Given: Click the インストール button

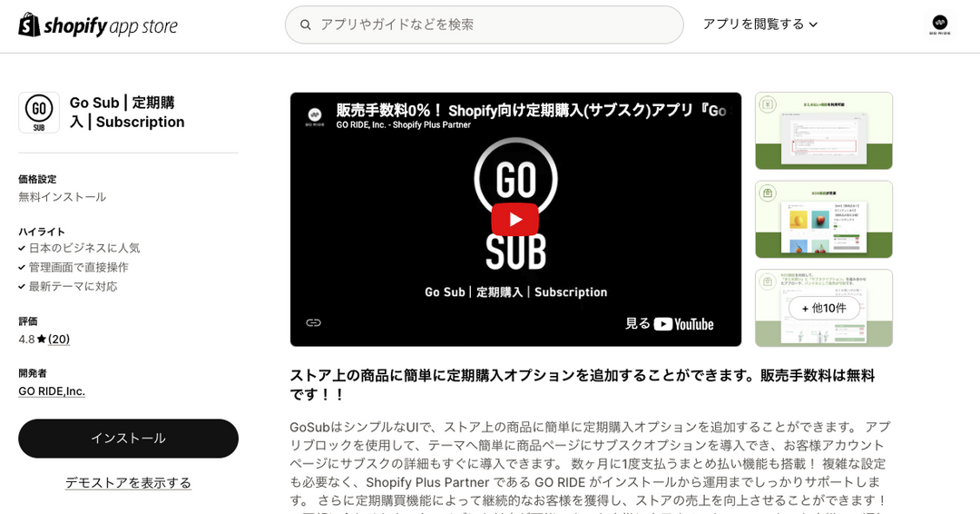Looking at the screenshot, I should click(128, 439).
